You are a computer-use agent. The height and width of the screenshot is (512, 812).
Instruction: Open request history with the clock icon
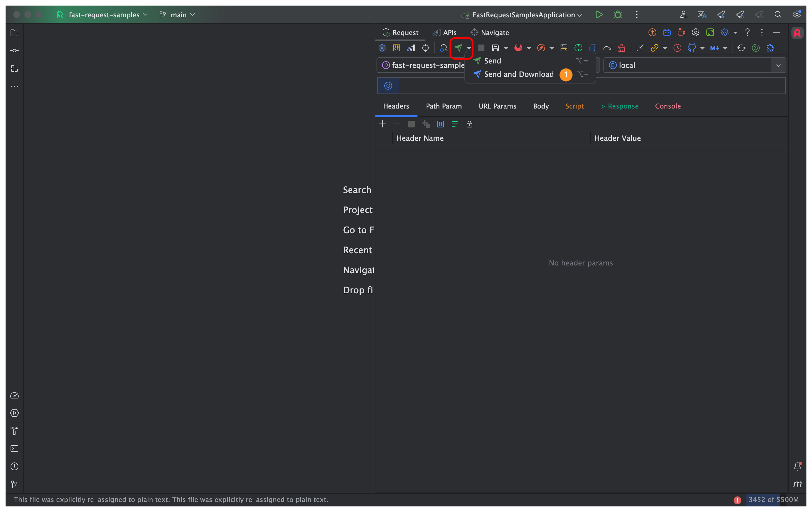pos(677,48)
